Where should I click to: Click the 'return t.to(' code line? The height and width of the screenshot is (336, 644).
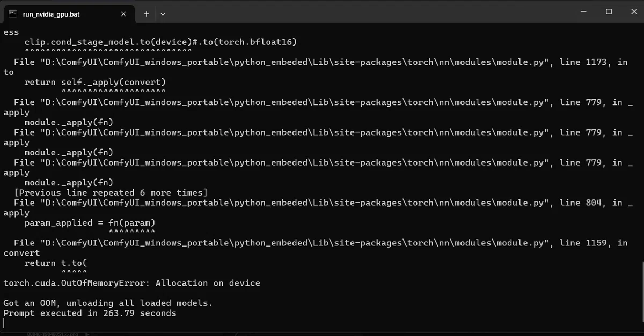click(x=55, y=263)
